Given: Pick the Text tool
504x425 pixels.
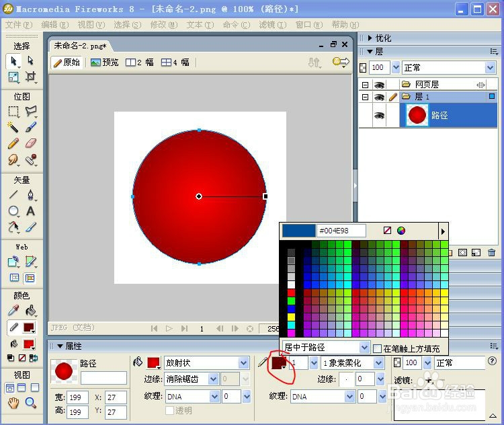Looking at the screenshot, I should [30, 211].
